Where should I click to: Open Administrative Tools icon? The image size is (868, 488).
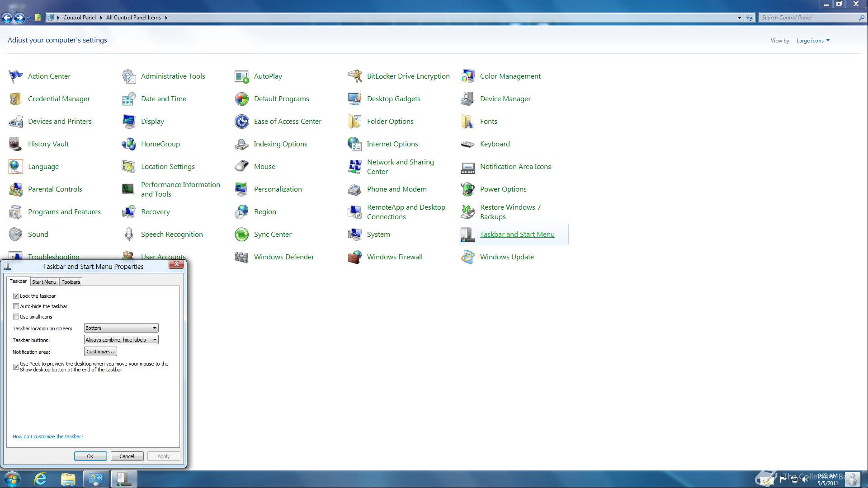[128, 76]
